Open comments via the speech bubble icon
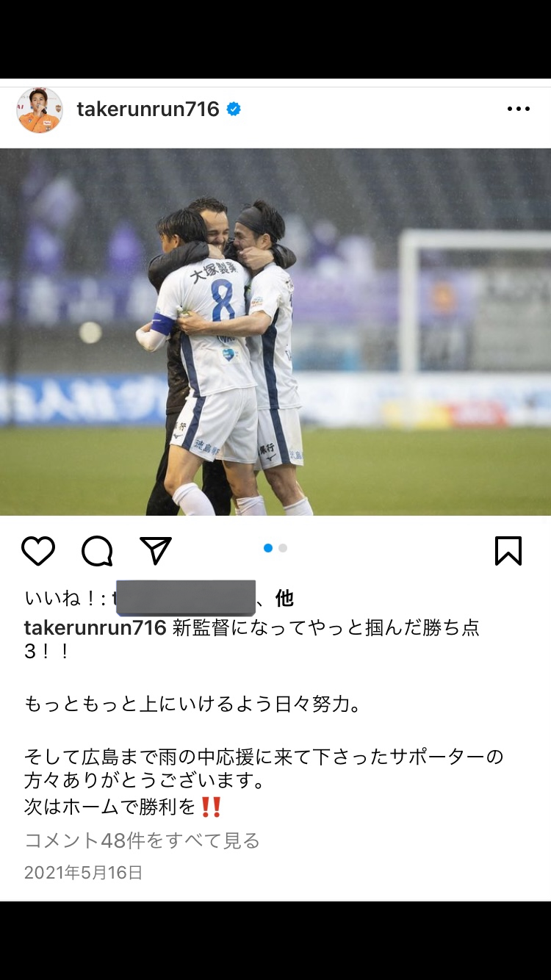Screen dimensions: 551x980 (97, 551)
